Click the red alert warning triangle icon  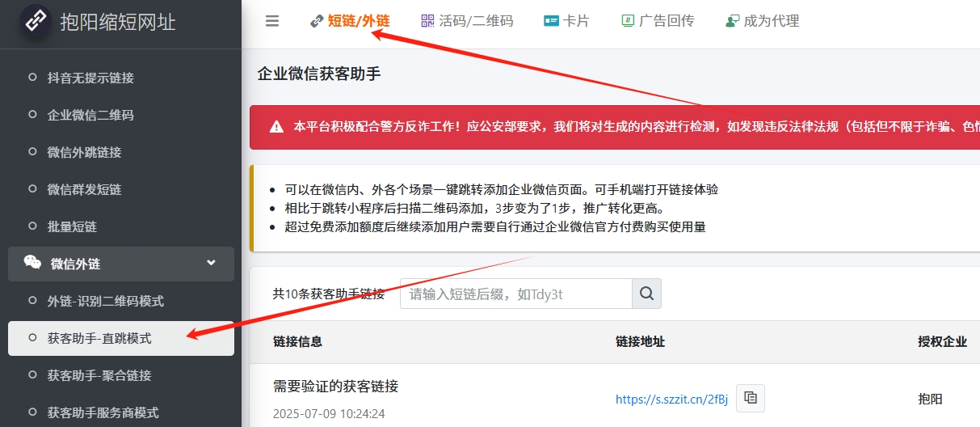tap(276, 127)
